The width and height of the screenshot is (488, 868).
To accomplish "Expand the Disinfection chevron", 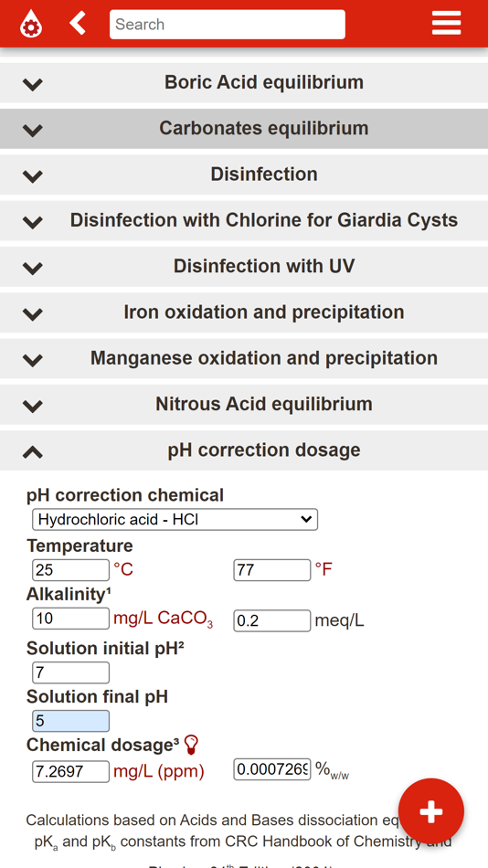I will coord(33,176).
